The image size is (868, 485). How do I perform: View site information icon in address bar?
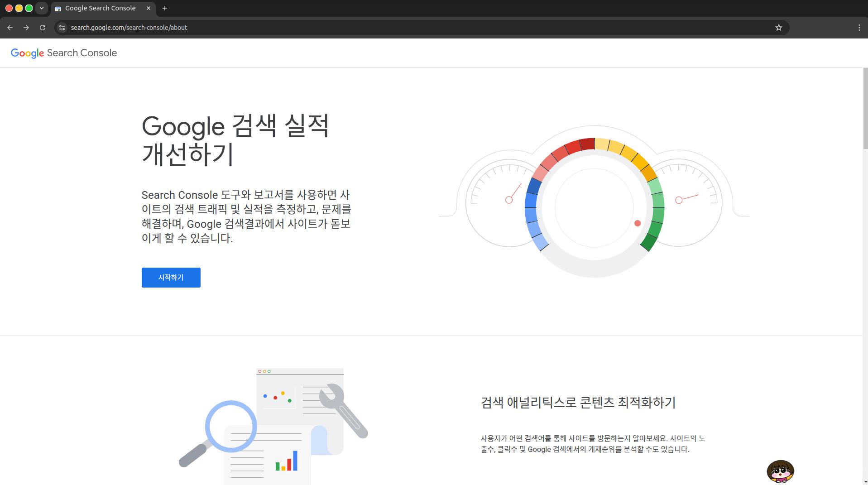[x=62, y=28]
